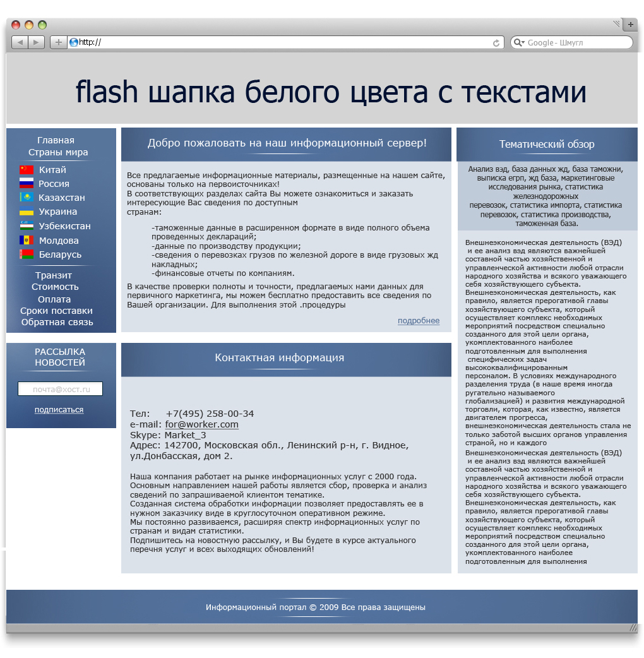This screenshot has height=658, width=644.
Task: Open the Стоимость menu item
Action: tap(55, 287)
